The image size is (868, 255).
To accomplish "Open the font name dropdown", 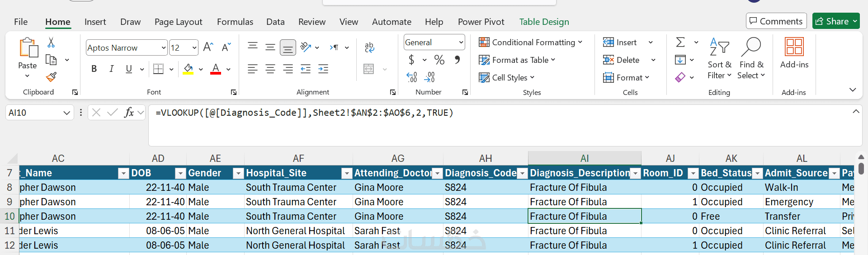I will point(164,47).
